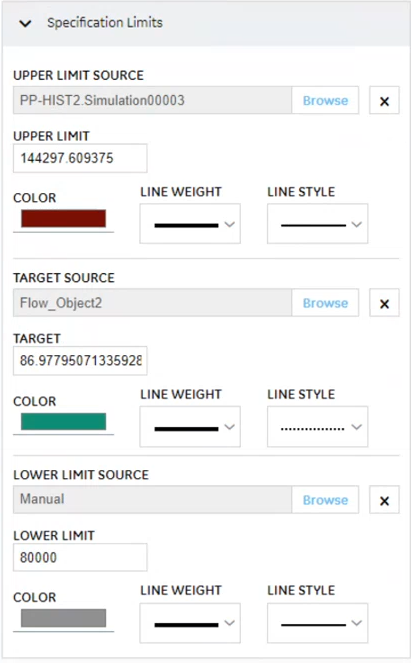Pick the dark red Upper Limit color

[63, 219]
